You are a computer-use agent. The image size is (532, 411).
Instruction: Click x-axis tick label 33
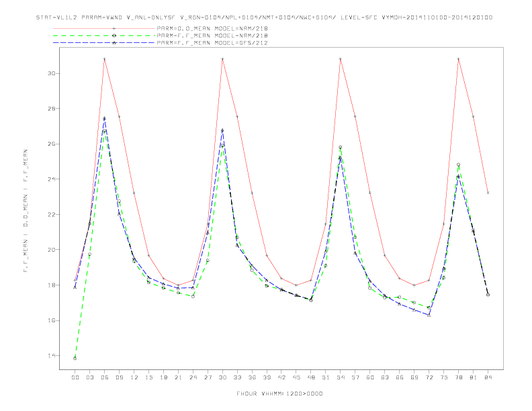pyautogui.click(x=237, y=377)
